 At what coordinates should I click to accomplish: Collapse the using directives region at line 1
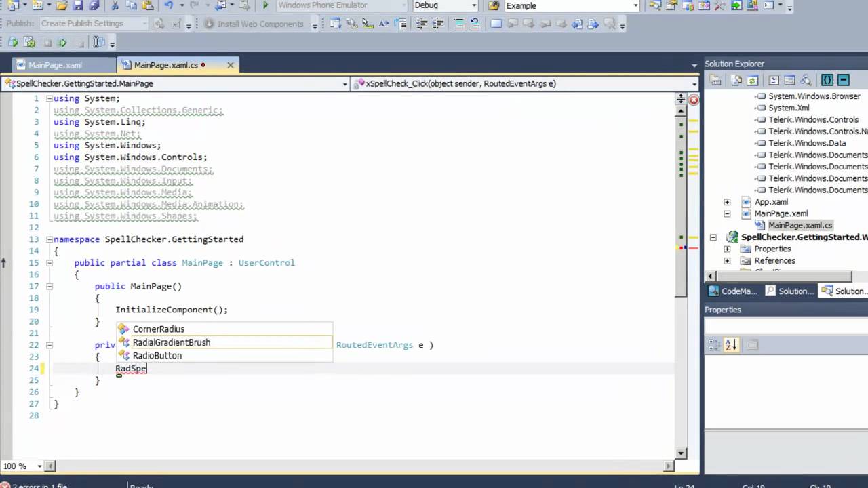[x=49, y=99]
